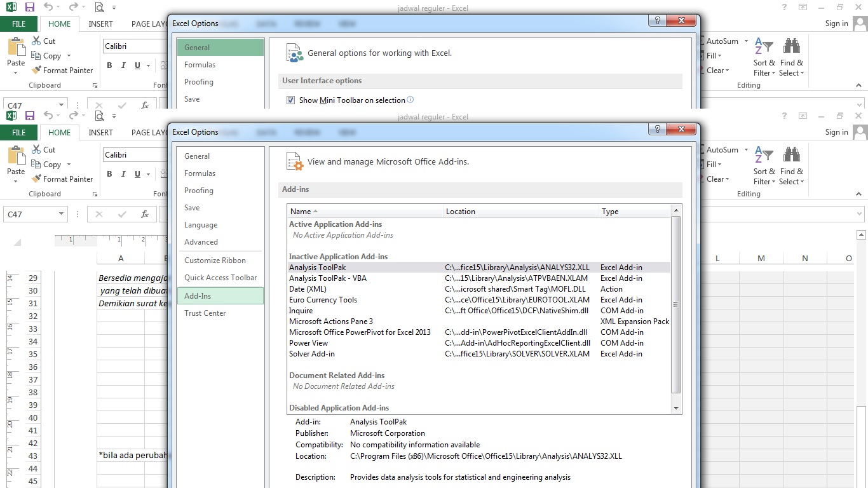Image resolution: width=868 pixels, height=488 pixels.
Task: Toggle Bold in Excel window behind Add-ins dialog
Action: pyautogui.click(x=109, y=174)
